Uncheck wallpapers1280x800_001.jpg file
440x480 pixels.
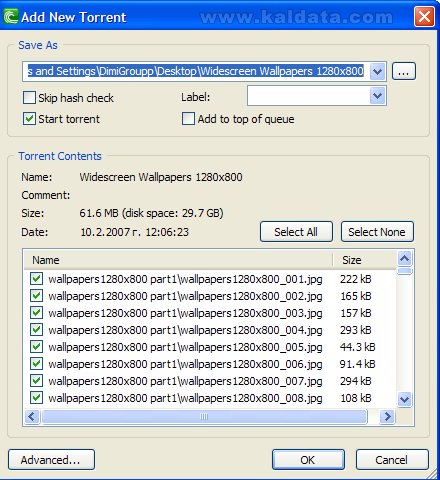[x=36, y=279]
